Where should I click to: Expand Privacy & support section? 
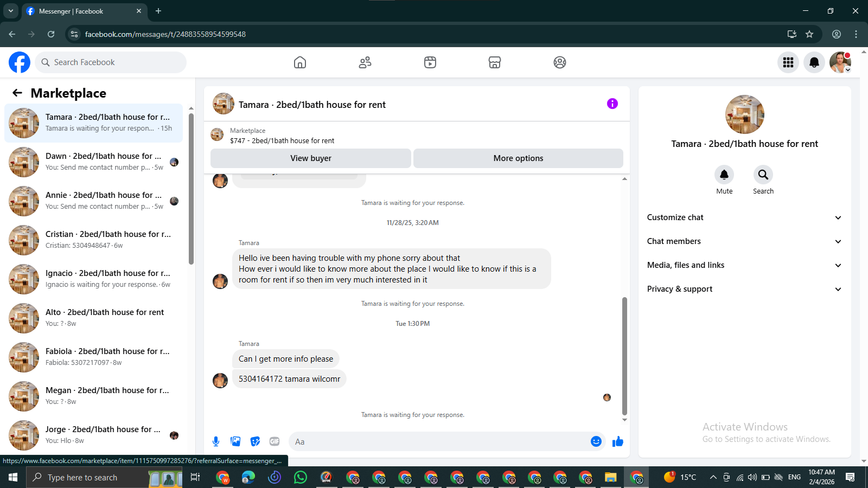point(744,289)
